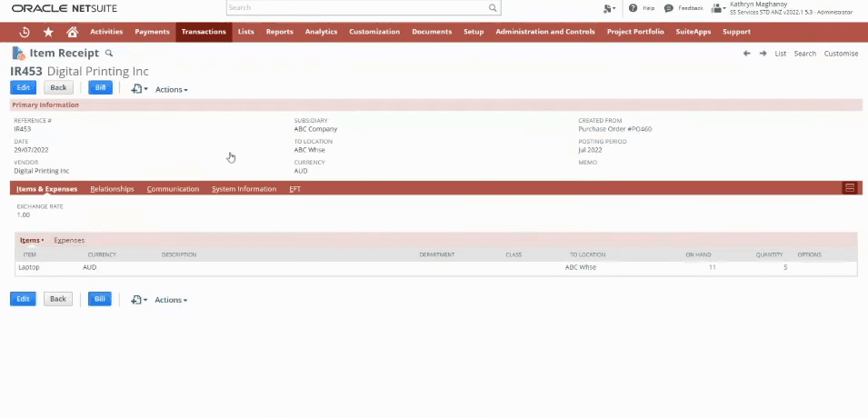Image resolution: width=868 pixels, height=418 pixels.
Task: Click the posting period Jul 2022
Action: [590, 150]
